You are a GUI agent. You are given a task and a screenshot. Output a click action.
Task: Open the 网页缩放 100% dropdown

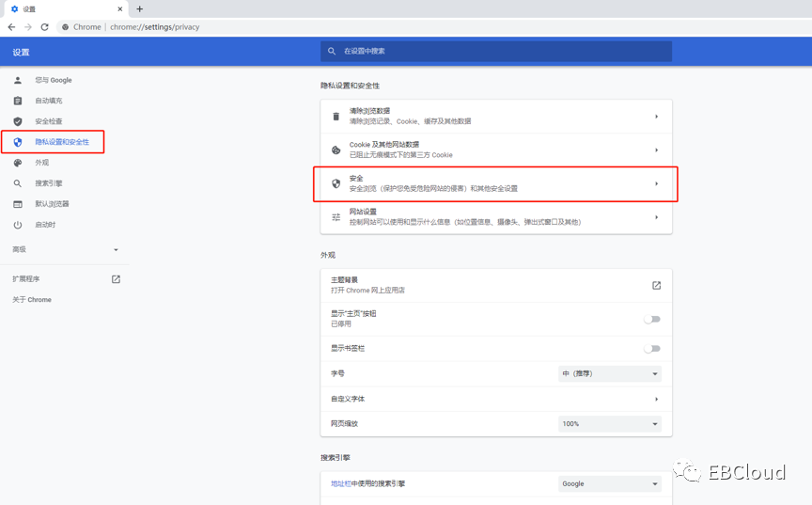[x=610, y=424]
